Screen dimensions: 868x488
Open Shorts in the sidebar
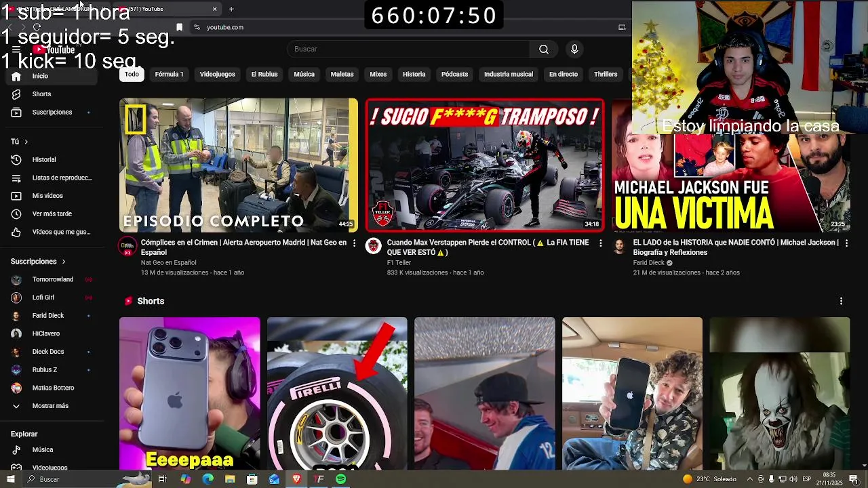pyautogui.click(x=51, y=94)
